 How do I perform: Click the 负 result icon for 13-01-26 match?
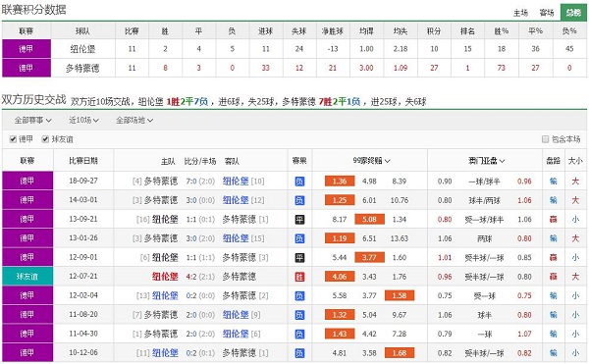point(299,238)
